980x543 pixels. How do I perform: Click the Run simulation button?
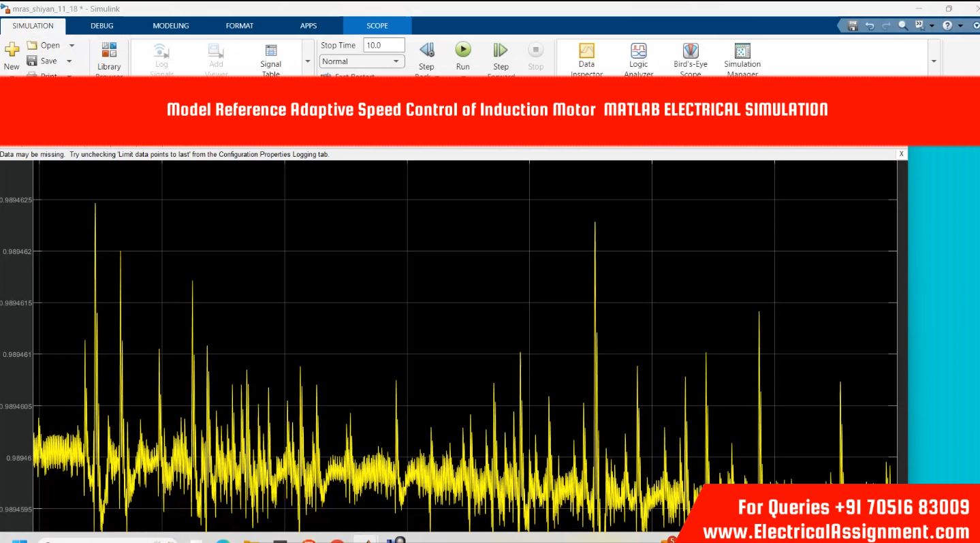(x=463, y=50)
